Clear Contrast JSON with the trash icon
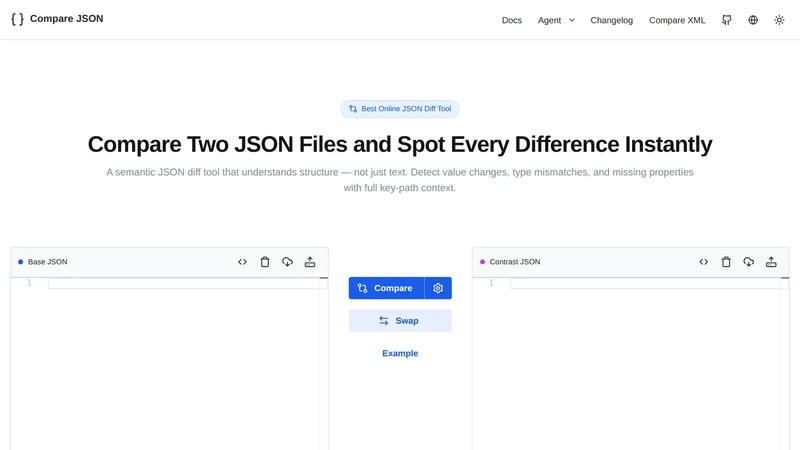800x450 pixels. tap(726, 262)
